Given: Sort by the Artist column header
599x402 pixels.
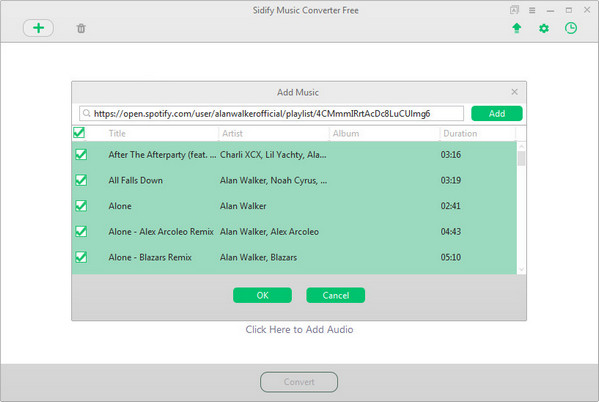Looking at the screenshot, I should coord(232,133).
